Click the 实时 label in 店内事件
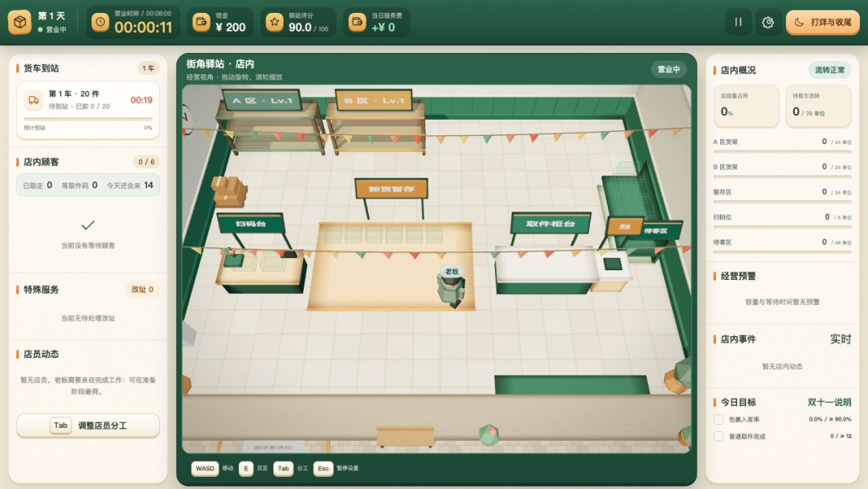The image size is (868, 489). [x=841, y=339]
